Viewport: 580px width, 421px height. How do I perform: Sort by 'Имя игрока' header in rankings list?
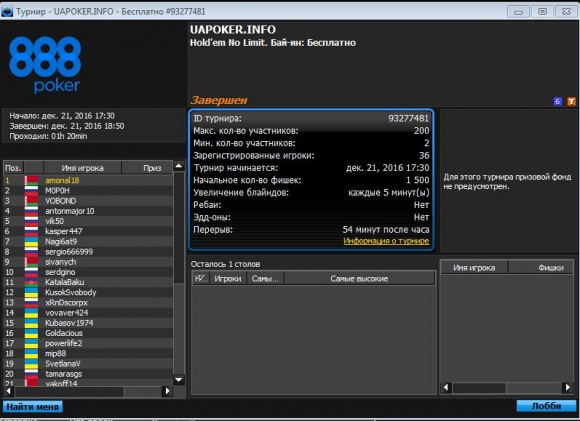pyautogui.click(x=82, y=168)
